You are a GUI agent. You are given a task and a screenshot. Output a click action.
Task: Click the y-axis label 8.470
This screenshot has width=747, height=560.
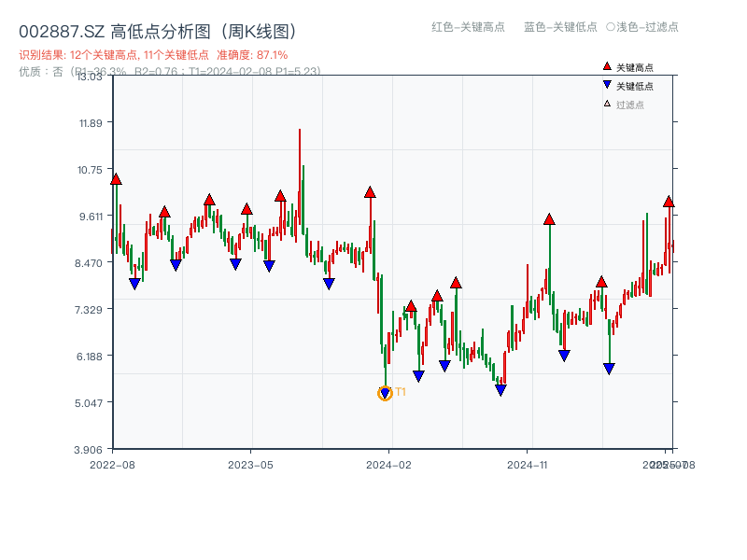click(x=88, y=263)
